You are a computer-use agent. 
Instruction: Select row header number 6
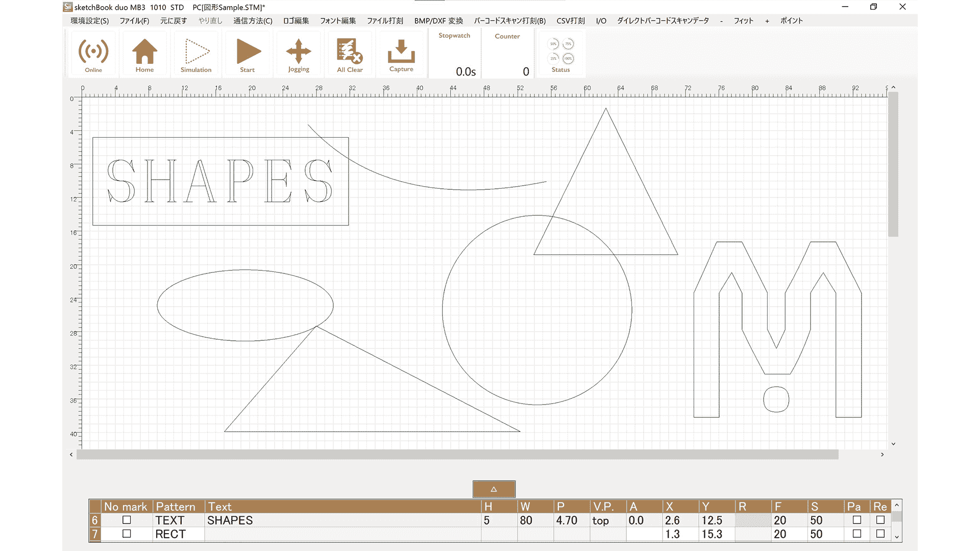pyautogui.click(x=95, y=520)
